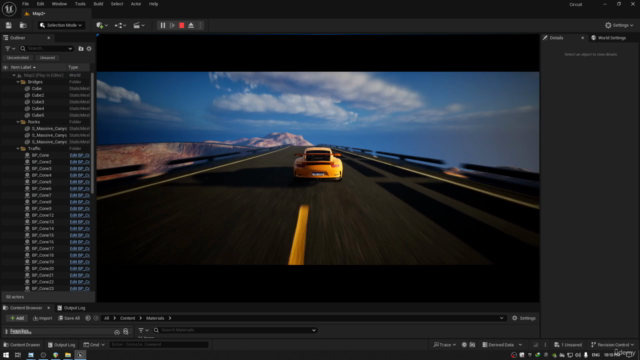The image size is (640, 360).
Task: Pause the play-in-editor simulation
Action: tap(163, 25)
